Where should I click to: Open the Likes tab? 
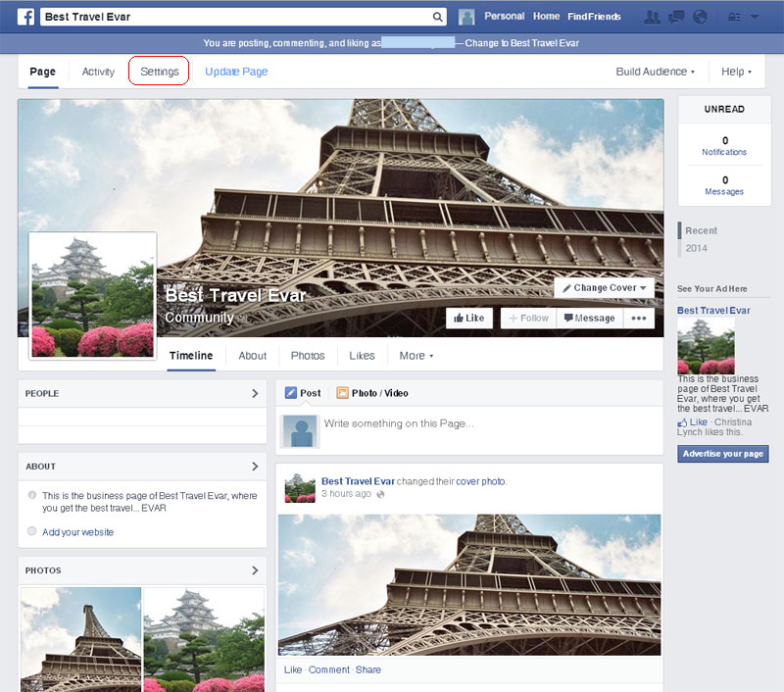coord(362,356)
